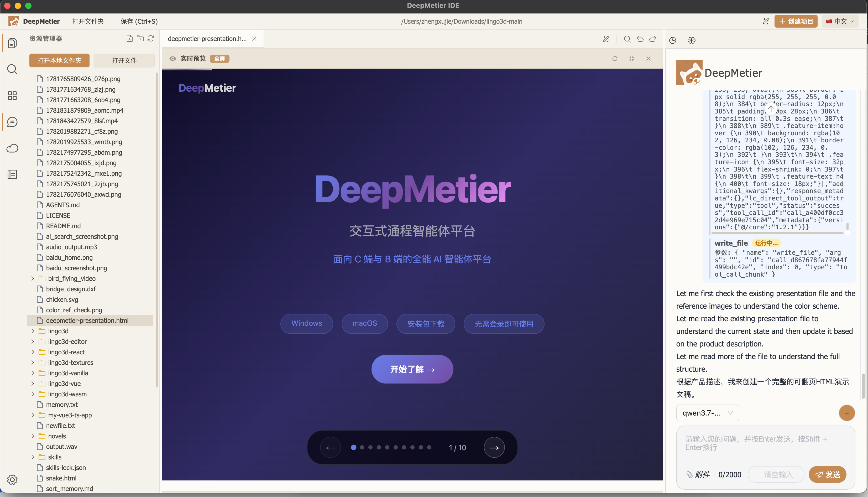Click the tool output horizontal scrollbar
The image size is (868, 497).
pyautogui.click(x=777, y=234)
